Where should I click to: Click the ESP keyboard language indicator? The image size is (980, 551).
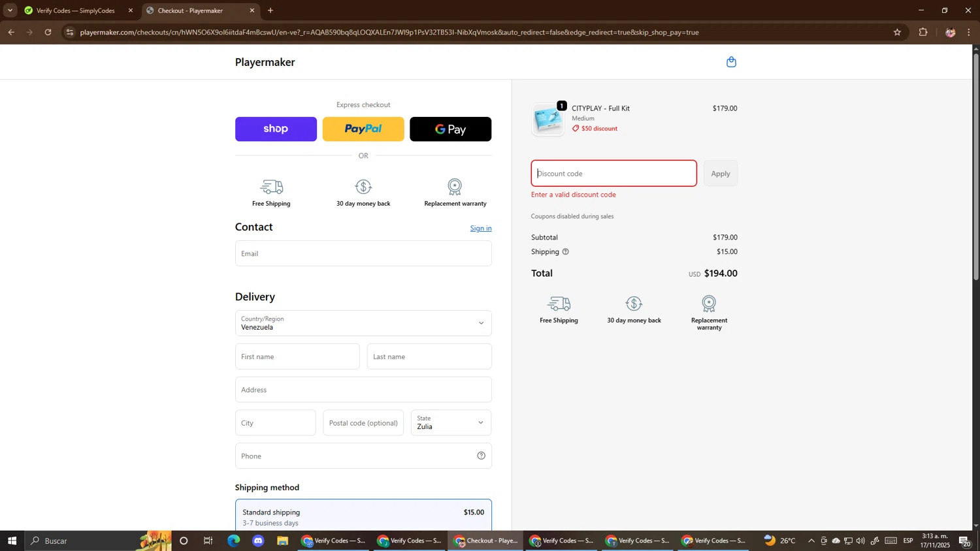(908, 541)
